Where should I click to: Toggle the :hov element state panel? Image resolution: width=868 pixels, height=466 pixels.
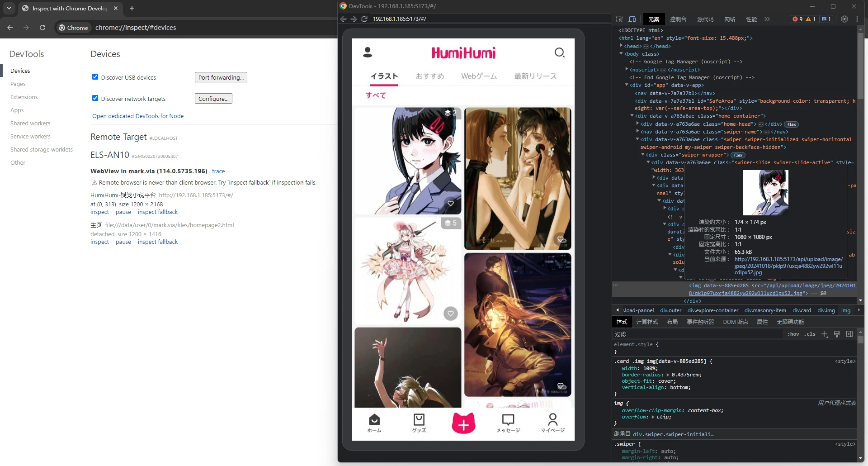pos(793,334)
